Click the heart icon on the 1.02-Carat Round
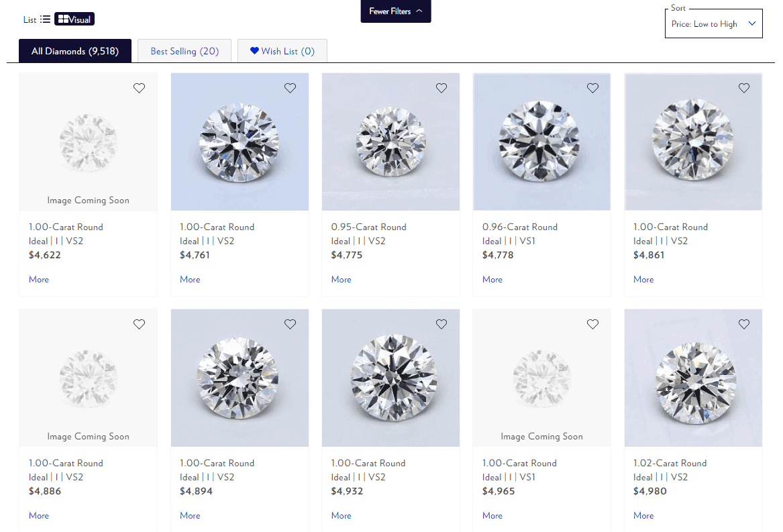Screen dimensions: 783x532 point(743,324)
